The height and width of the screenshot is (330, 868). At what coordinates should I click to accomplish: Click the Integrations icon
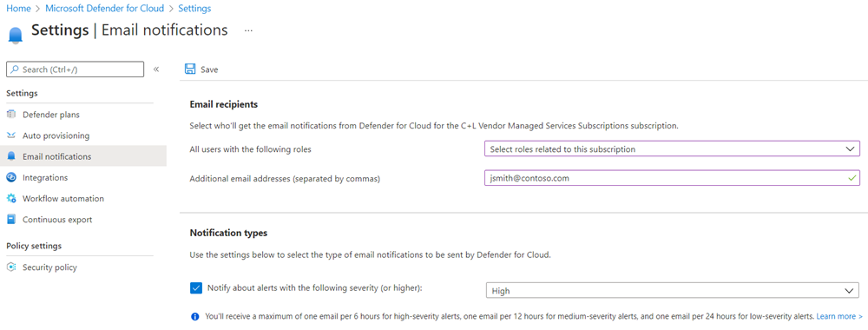point(11,178)
